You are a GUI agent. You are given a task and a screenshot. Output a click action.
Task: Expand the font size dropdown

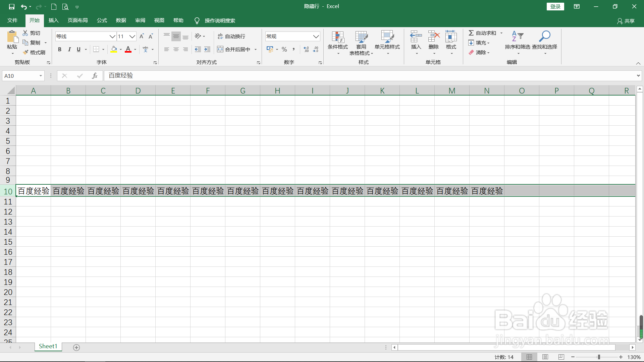(x=132, y=36)
